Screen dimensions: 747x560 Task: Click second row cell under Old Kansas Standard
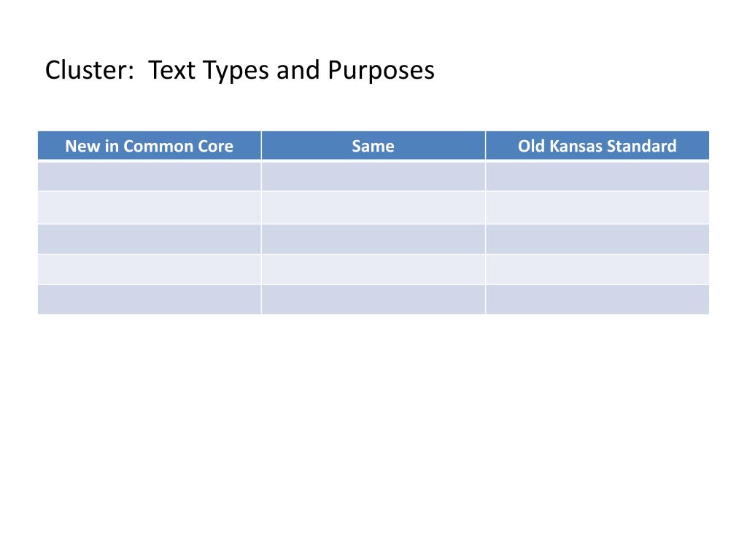click(597, 208)
